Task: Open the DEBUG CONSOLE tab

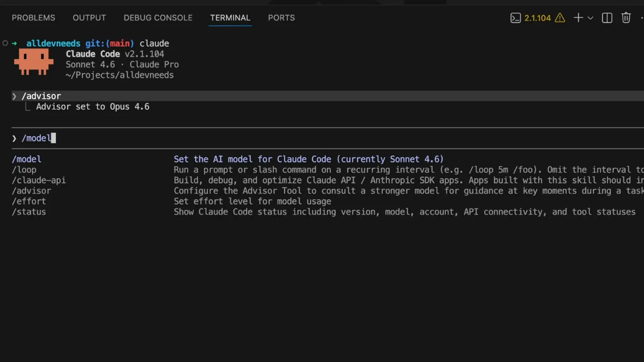Action: coord(158,18)
